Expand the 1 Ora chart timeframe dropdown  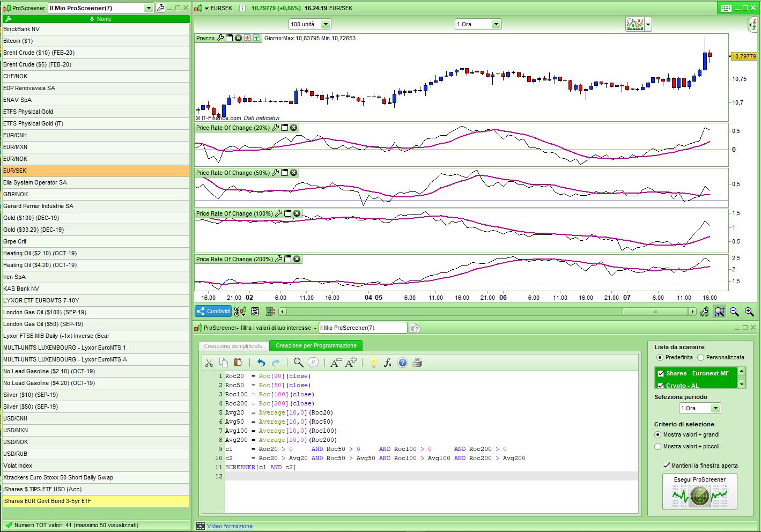pos(496,24)
